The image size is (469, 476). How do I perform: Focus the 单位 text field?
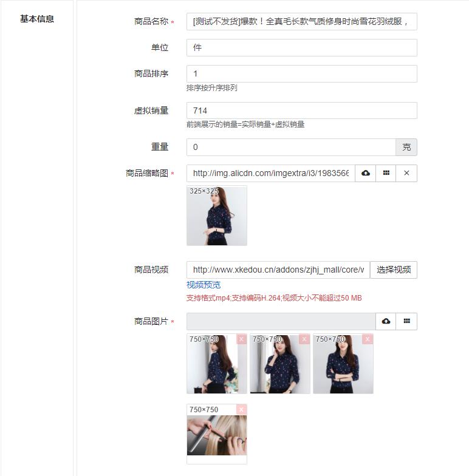coord(301,48)
